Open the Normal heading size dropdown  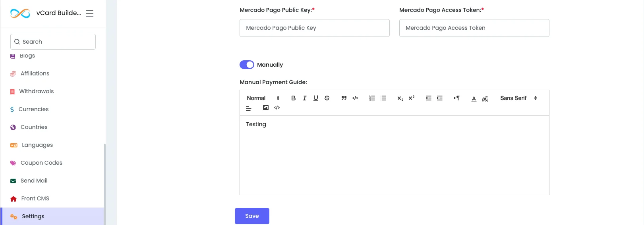pyautogui.click(x=263, y=98)
